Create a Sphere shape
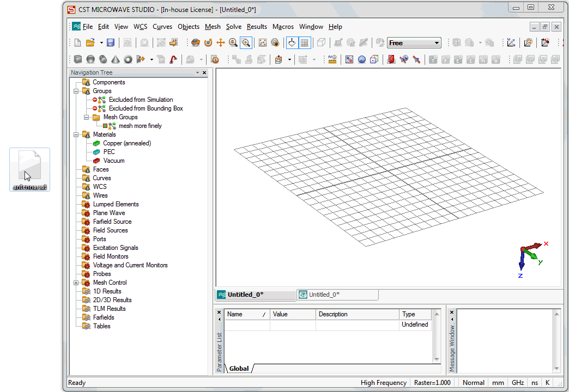 pos(90,59)
